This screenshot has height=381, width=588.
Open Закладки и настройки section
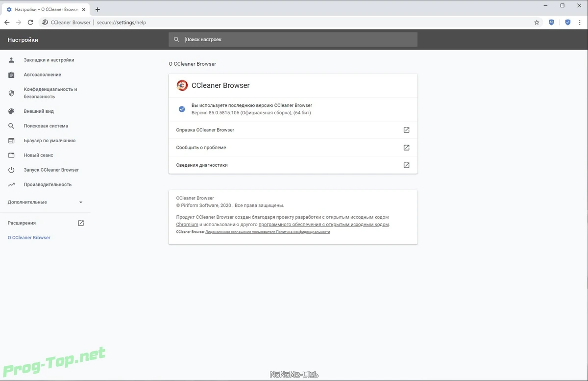[49, 60]
